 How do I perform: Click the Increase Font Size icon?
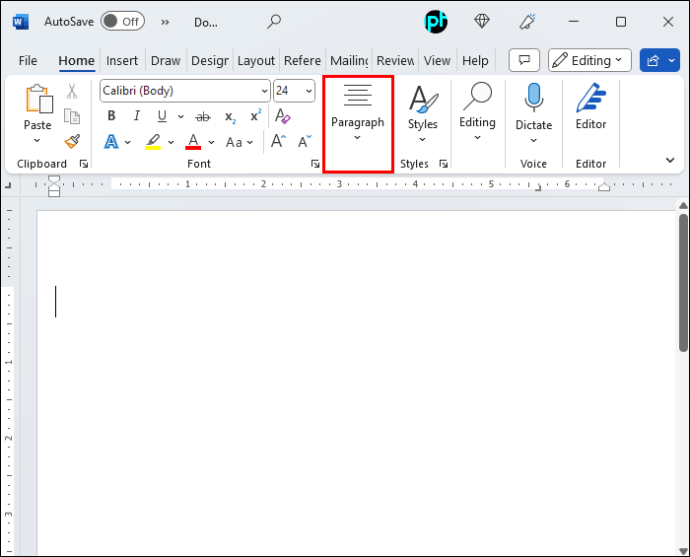[x=278, y=142]
